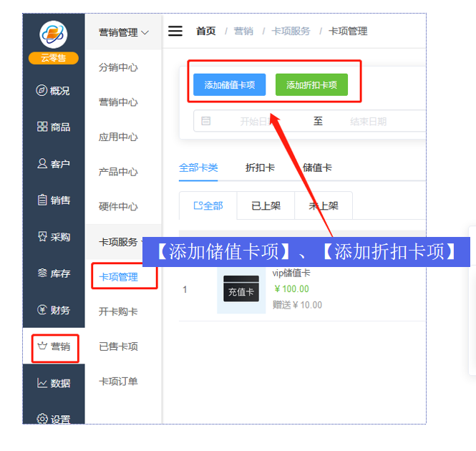Click the 添加折扣卡项 green button
Screen dimensions: 476x451
coord(311,84)
